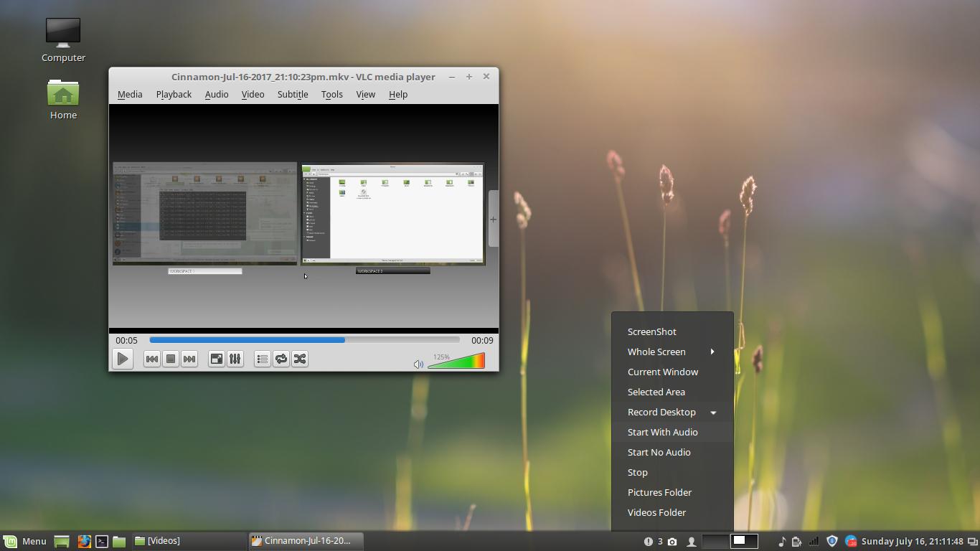The image size is (980, 551).
Task: Stop the current playback
Action: 171,359
